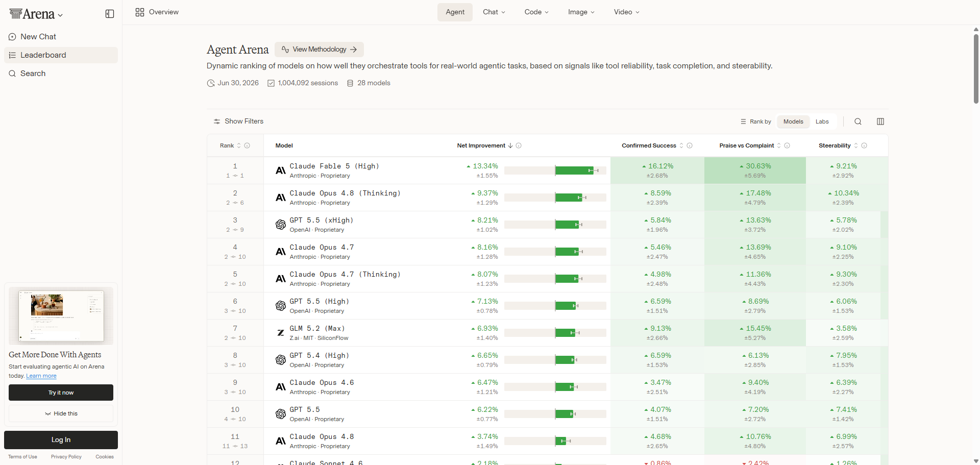Click the sidebar Search magnifier icon
Image resolution: width=980 pixels, height=465 pixels.
tap(12, 74)
